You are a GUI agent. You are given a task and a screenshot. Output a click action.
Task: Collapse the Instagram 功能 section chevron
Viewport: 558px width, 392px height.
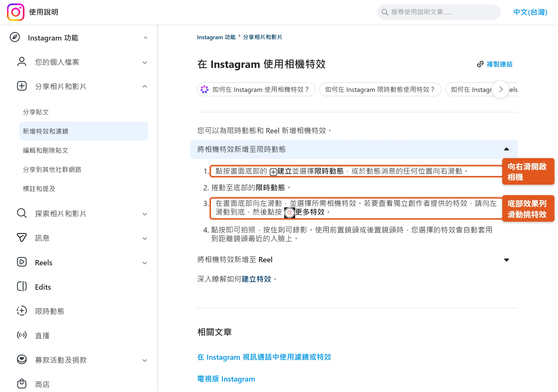[146, 38]
